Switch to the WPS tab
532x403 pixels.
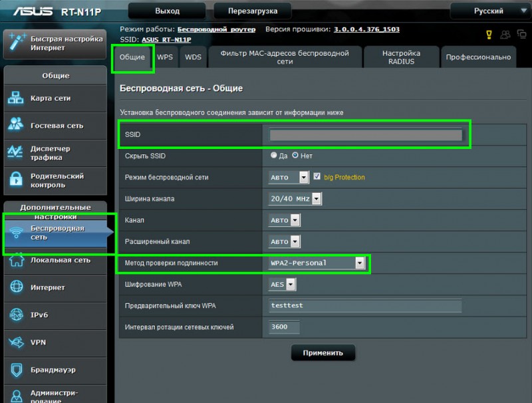[x=165, y=57]
